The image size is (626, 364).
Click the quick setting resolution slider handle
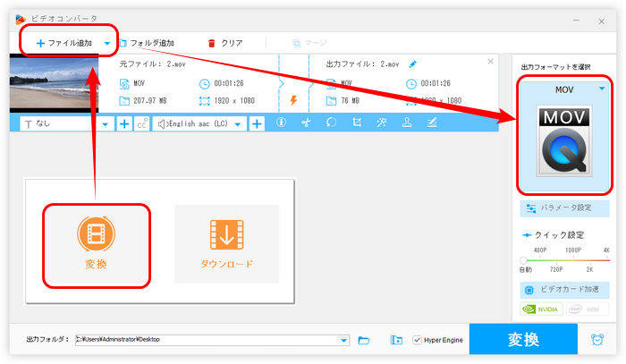tap(523, 260)
